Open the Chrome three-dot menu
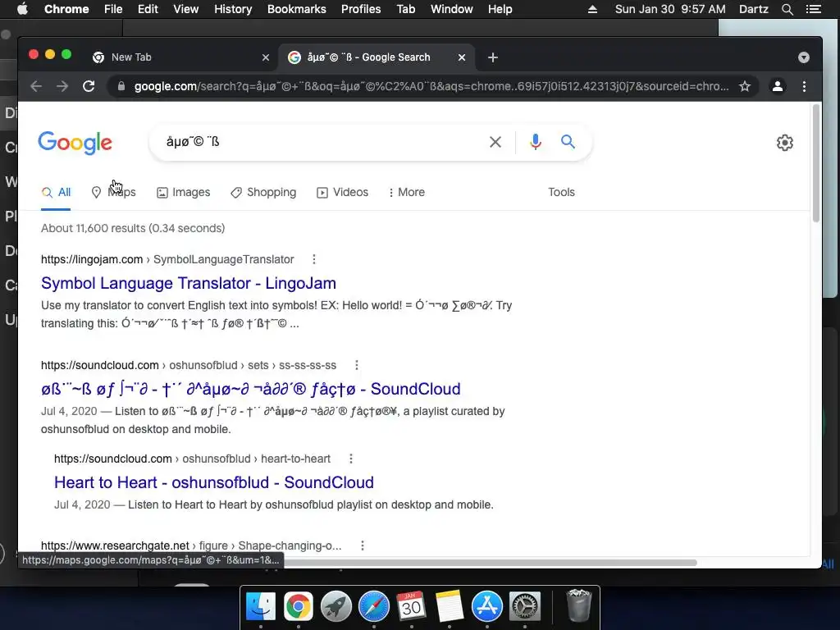Screen dimensions: 840x630 804,86
